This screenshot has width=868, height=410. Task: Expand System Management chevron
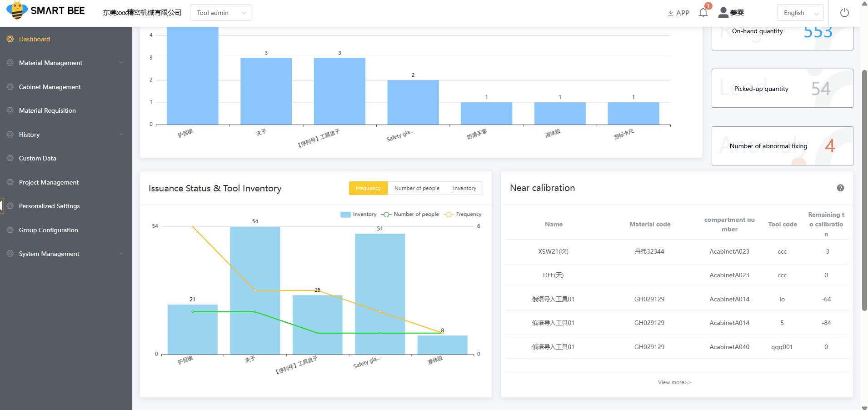click(121, 254)
